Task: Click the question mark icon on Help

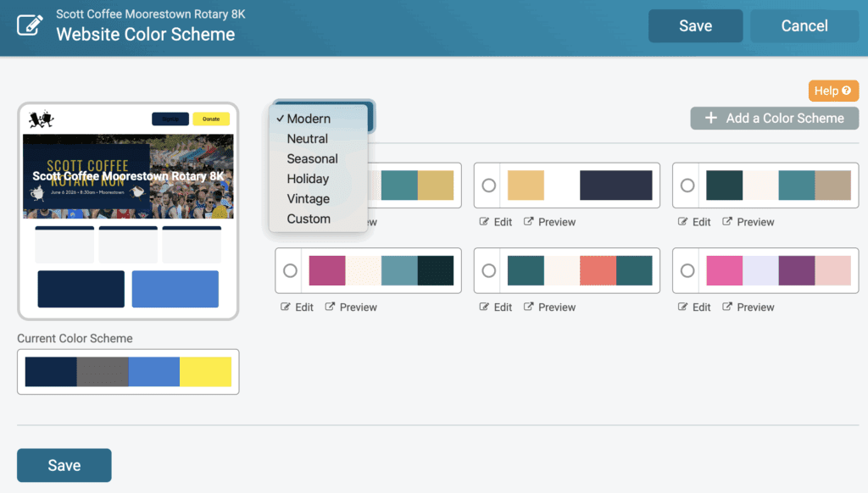Action: (x=846, y=91)
